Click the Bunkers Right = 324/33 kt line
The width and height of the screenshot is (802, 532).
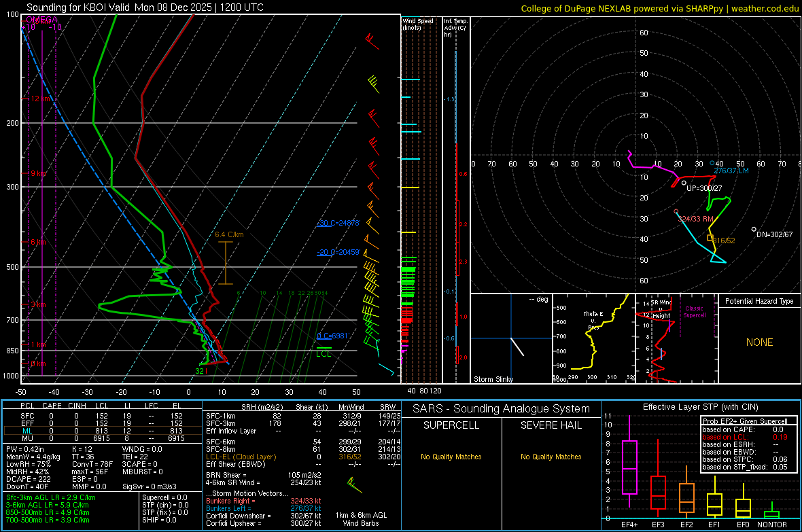tap(264, 501)
